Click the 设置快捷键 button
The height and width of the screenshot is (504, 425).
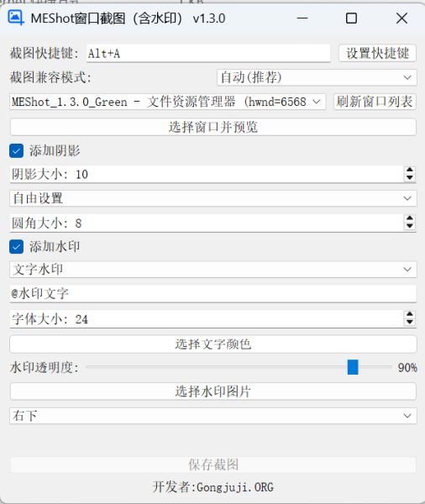(377, 53)
